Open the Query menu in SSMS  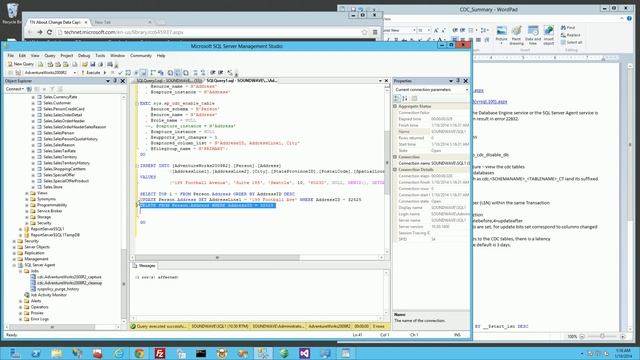pyautogui.click(x=50, y=56)
